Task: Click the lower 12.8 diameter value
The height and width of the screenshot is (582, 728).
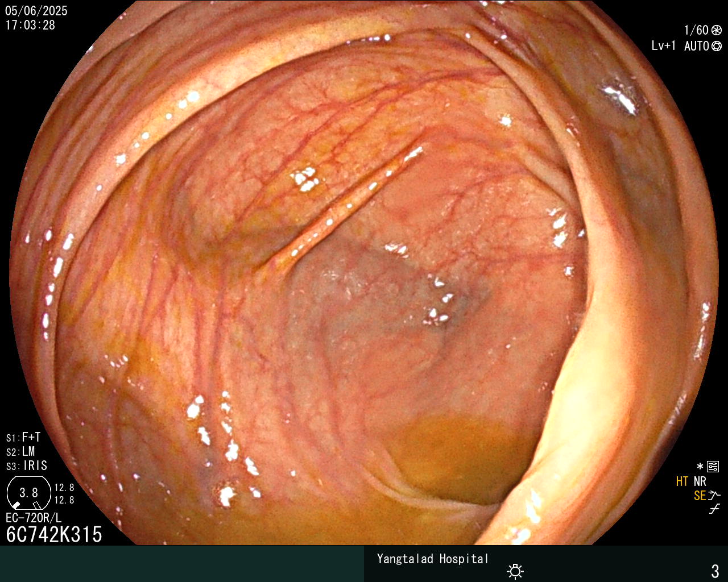Action: click(64, 500)
